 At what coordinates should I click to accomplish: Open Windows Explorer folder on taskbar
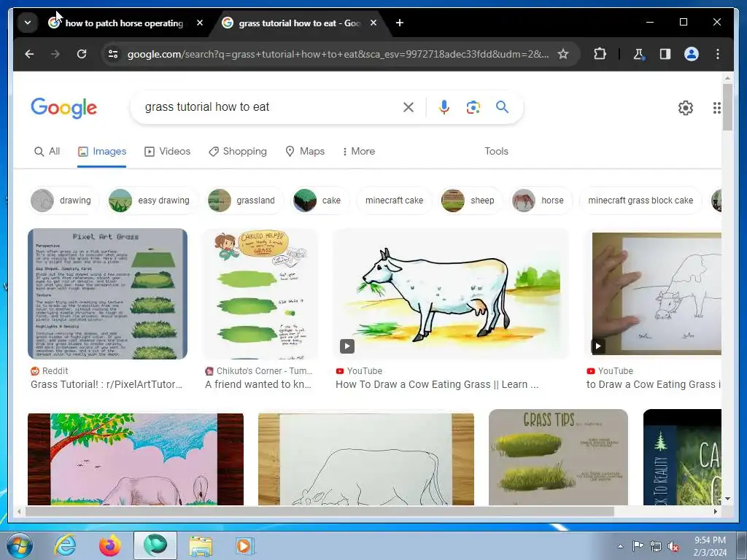click(201, 545)
